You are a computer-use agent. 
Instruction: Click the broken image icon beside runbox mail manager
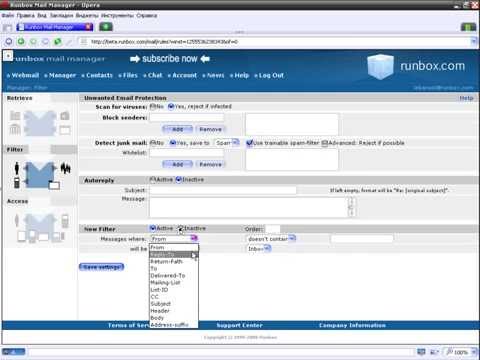[8, 56]
